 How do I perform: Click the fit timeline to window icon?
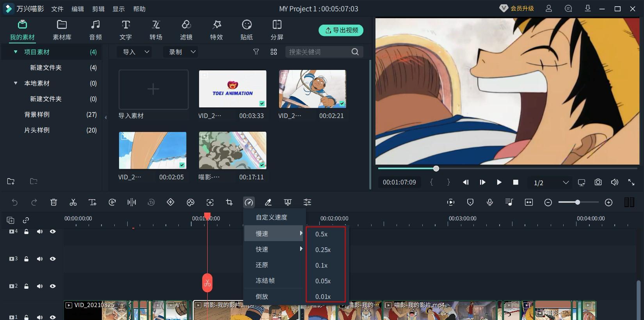529,202
